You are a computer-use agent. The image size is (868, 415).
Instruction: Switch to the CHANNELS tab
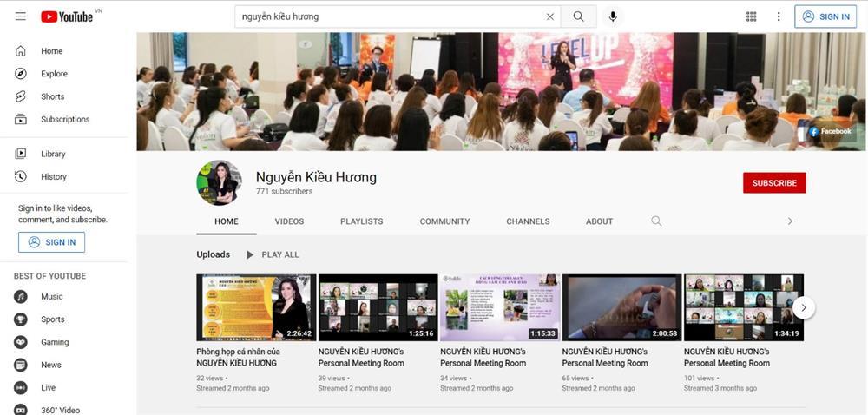528,221
